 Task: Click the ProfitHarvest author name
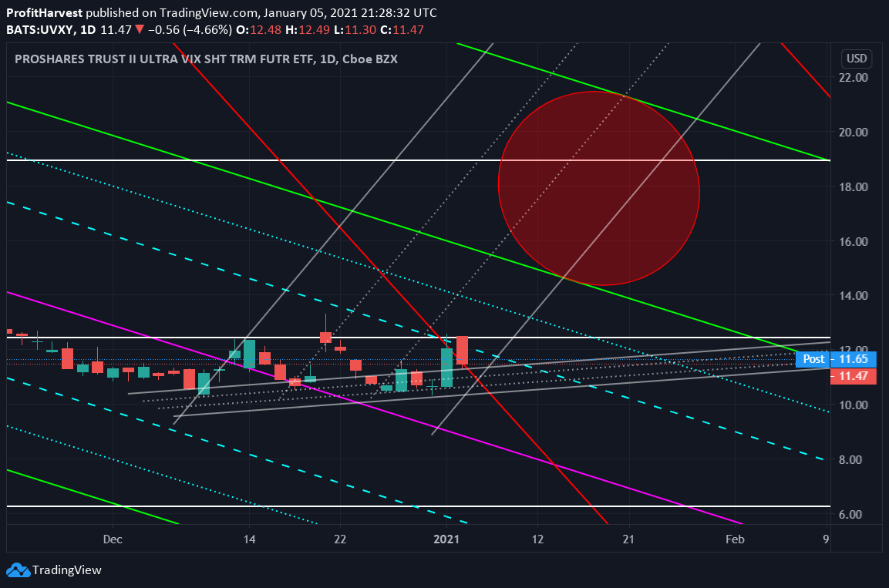pos(44,12)
